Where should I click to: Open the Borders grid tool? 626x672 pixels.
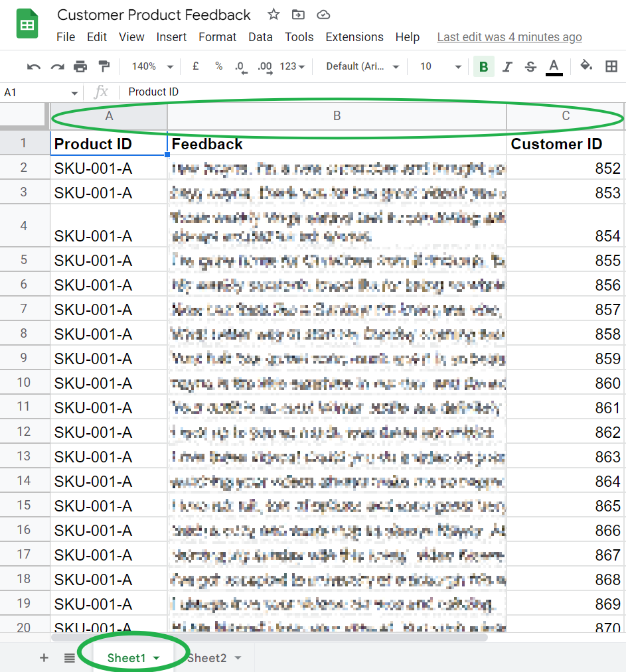pos(611,66)
